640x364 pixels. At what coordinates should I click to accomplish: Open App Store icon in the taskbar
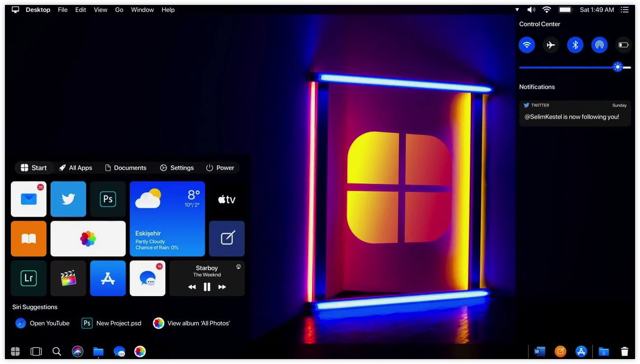[x=581, y=351]
